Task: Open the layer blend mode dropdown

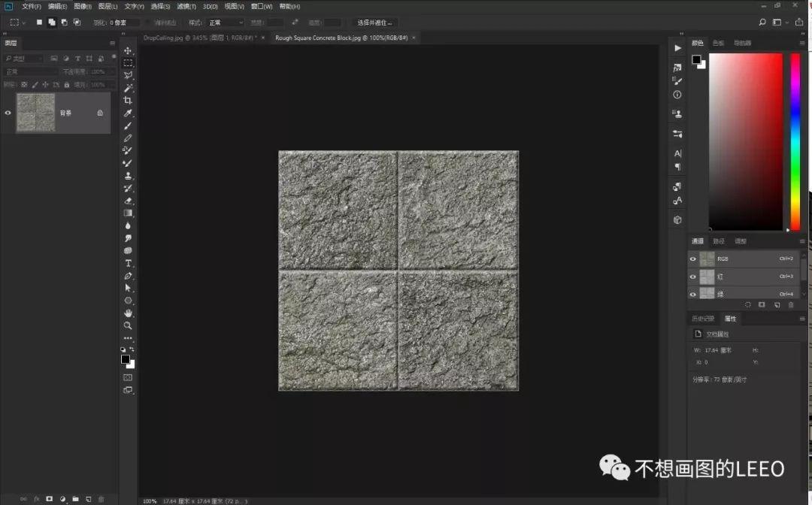Action: (x=31, y=71)
